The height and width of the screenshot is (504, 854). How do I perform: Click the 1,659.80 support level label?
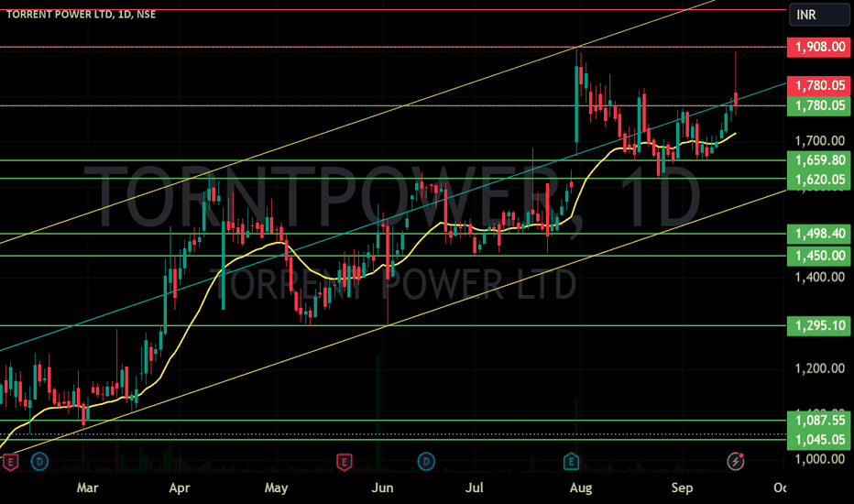click(818, 160)
